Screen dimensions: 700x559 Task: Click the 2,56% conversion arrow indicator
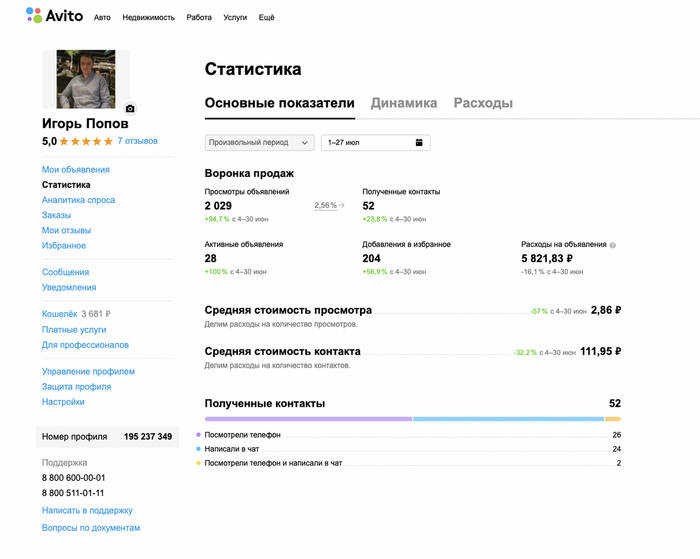329,205
